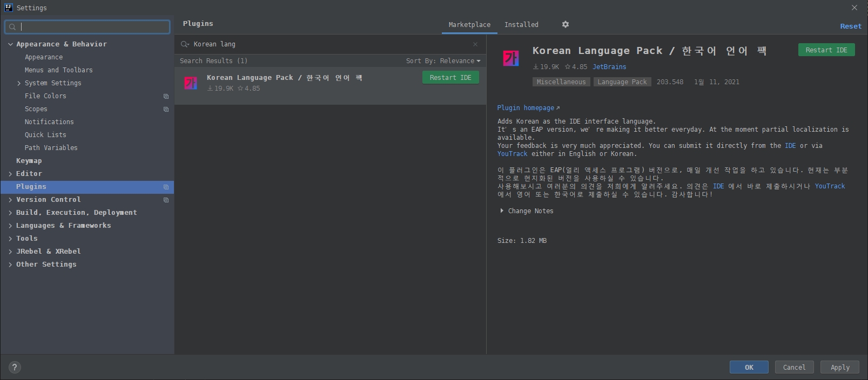Expand the Editor section

click(x=10, y=174)
